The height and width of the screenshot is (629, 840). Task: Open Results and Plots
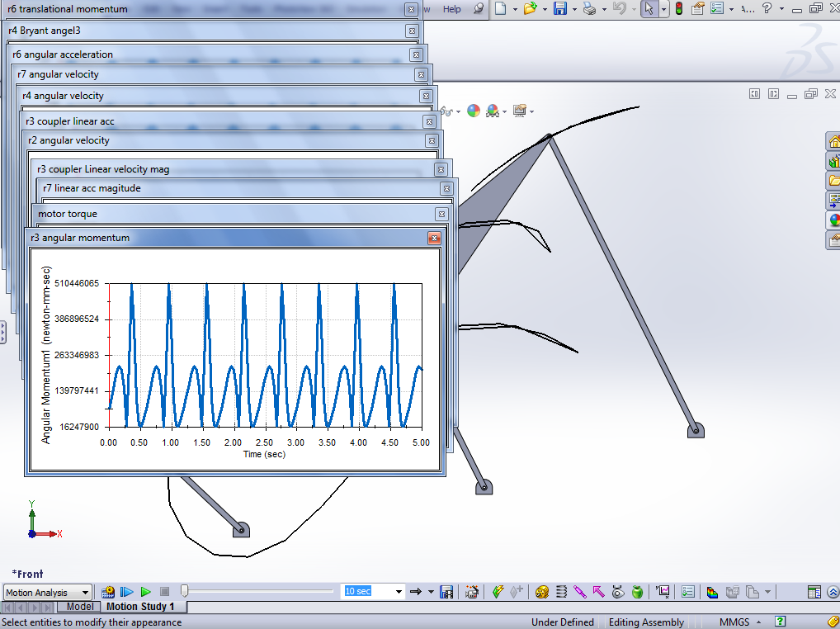click(x=663, y=592)
